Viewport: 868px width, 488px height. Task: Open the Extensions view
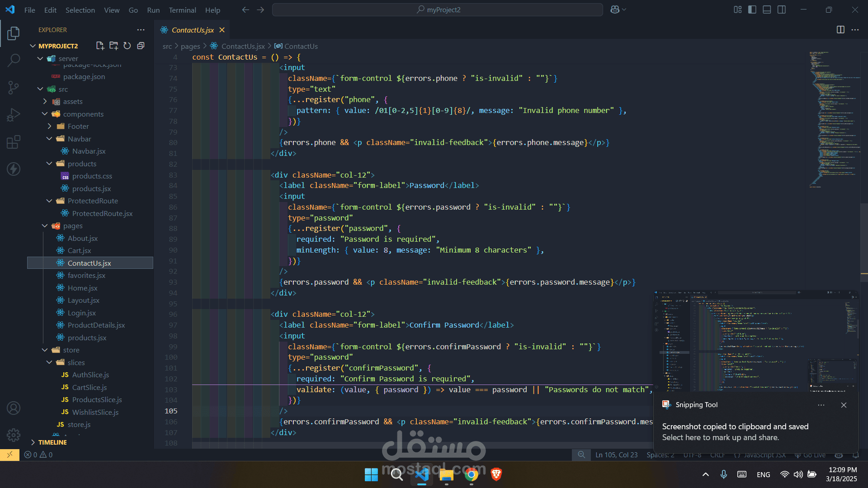[x=14, y=142]
